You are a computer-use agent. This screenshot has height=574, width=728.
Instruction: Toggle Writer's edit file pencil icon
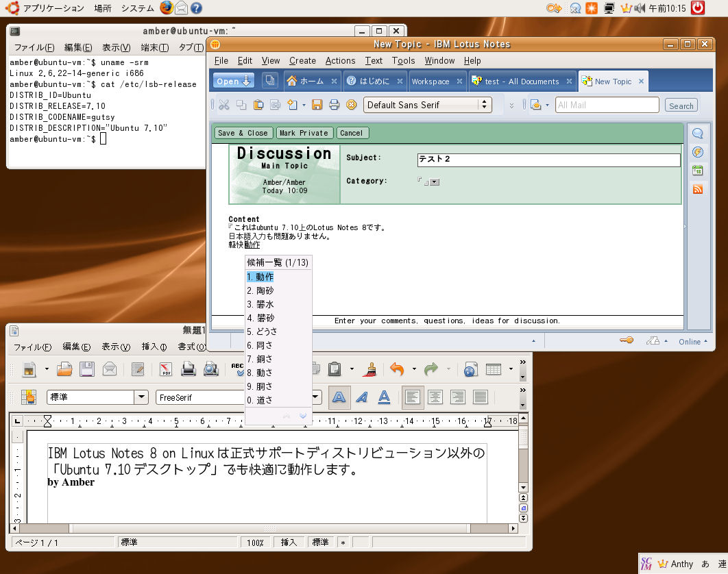(137, 369)
